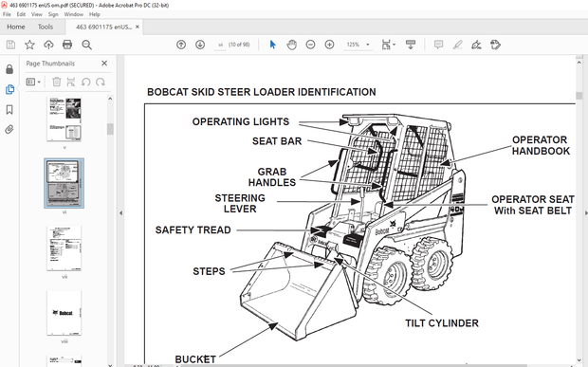Go to the previous page using the up arrow
The image size is (588, 367).
point(181,45)
